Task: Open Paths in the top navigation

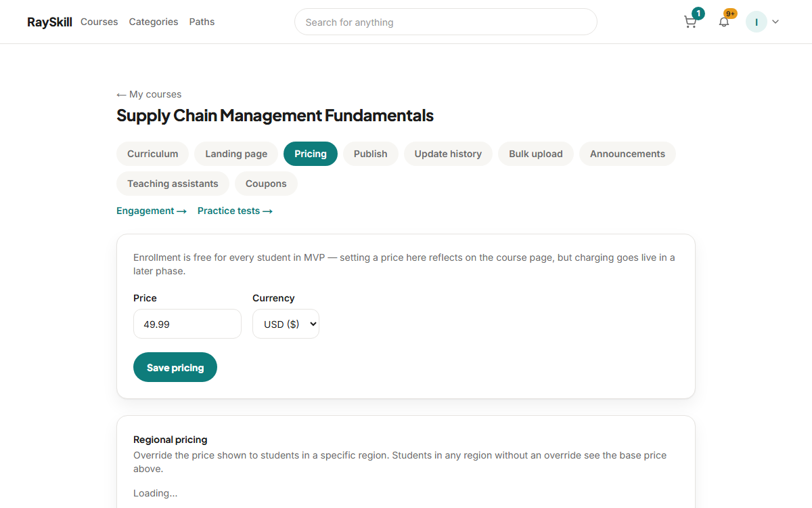Action: pos(202,22)
